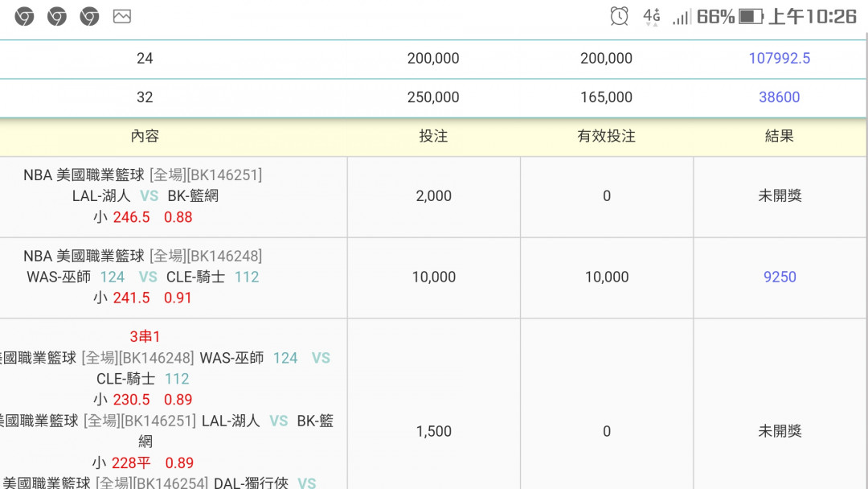Select the CLE-騎士 112 line in the parlay
Screen dimensions: 868x489
coord(143,379)
